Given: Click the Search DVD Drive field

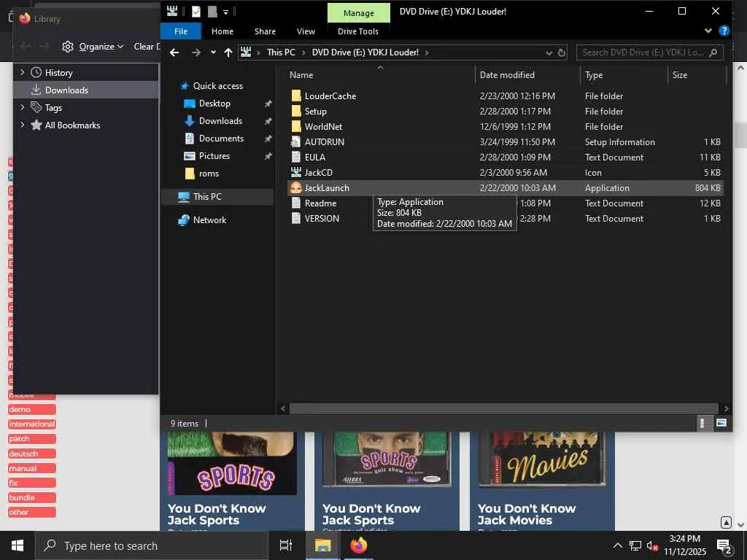Looking at the screenshot, I should point(650,52).
